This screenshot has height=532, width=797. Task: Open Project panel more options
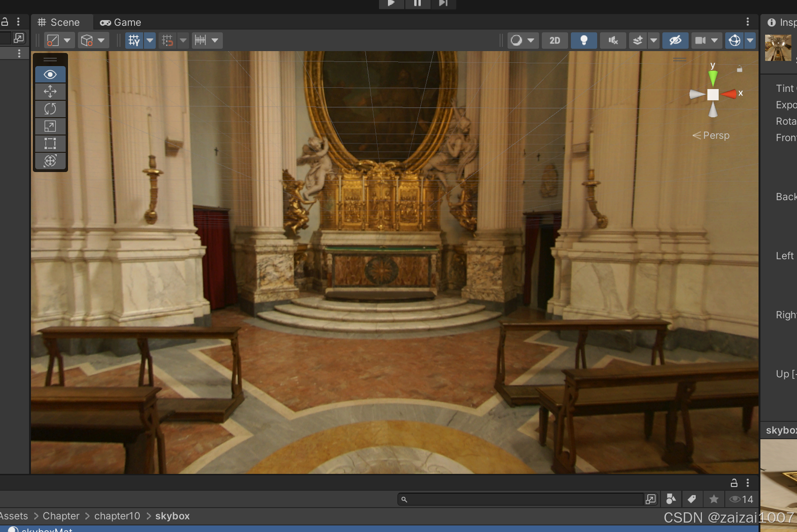click(748, 483)
